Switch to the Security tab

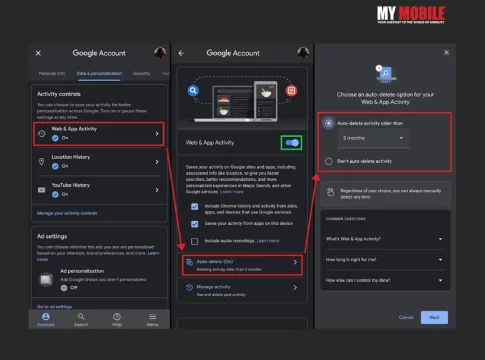pyautogui.click(x=142, y=73)
